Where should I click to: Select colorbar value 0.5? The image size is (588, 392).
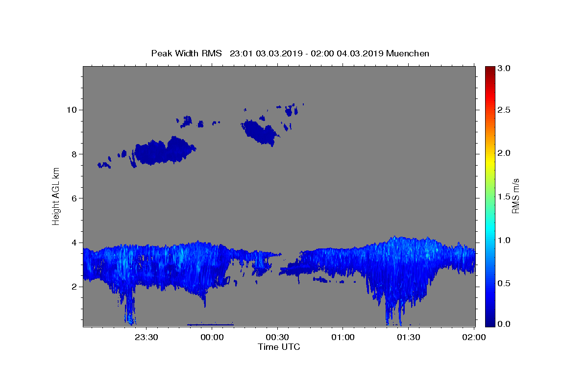[x=504, y=283]
